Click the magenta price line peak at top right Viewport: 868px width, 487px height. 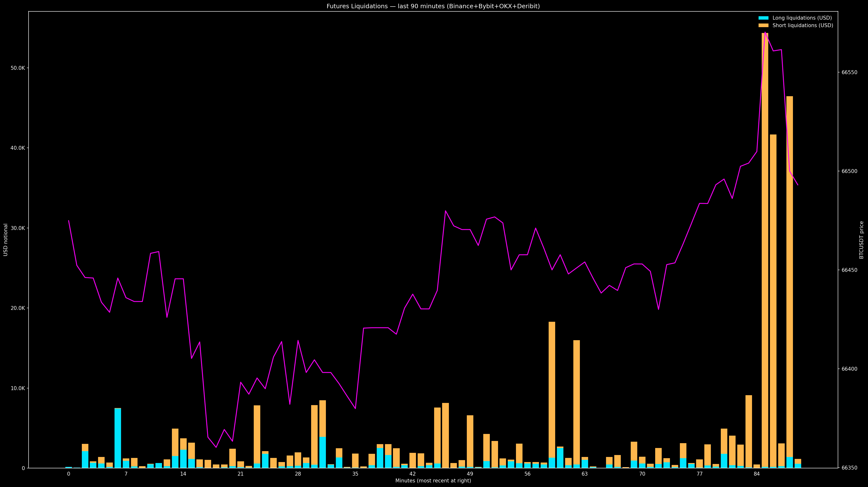[765, 32]
